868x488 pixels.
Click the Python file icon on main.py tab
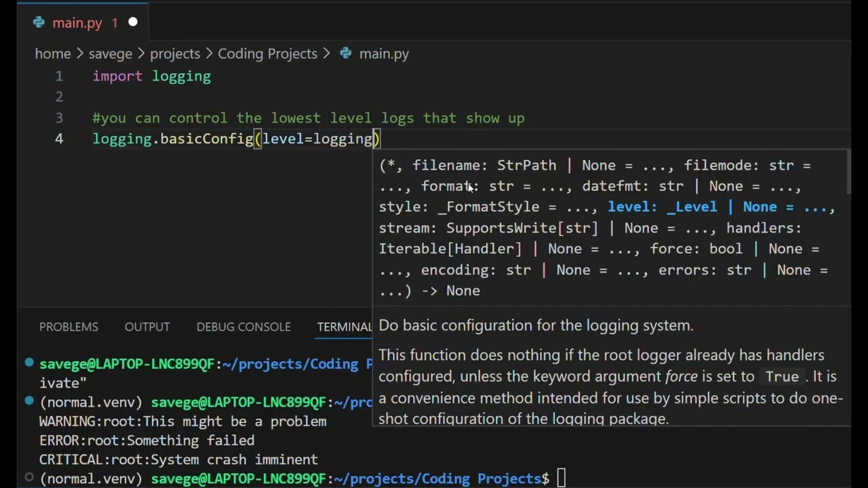click(x=39, y=22)
